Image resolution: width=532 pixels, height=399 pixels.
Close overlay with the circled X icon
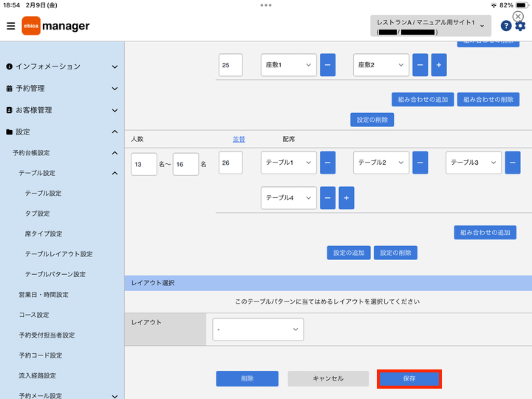click(x=518, y=16)
